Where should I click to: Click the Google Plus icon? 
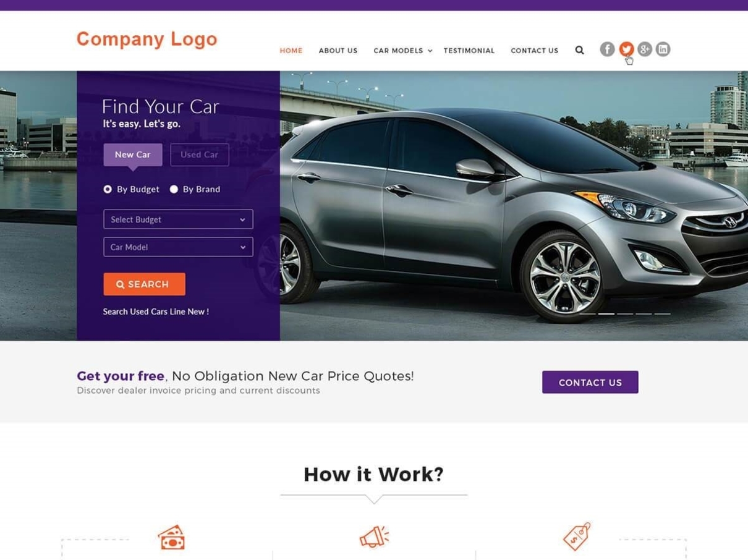coord(645,49)
